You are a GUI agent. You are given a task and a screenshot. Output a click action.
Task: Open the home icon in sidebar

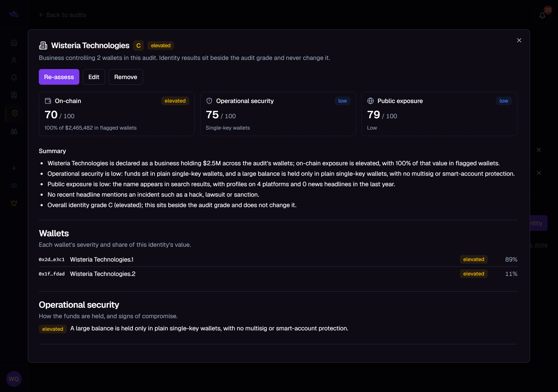coord(14,43)
